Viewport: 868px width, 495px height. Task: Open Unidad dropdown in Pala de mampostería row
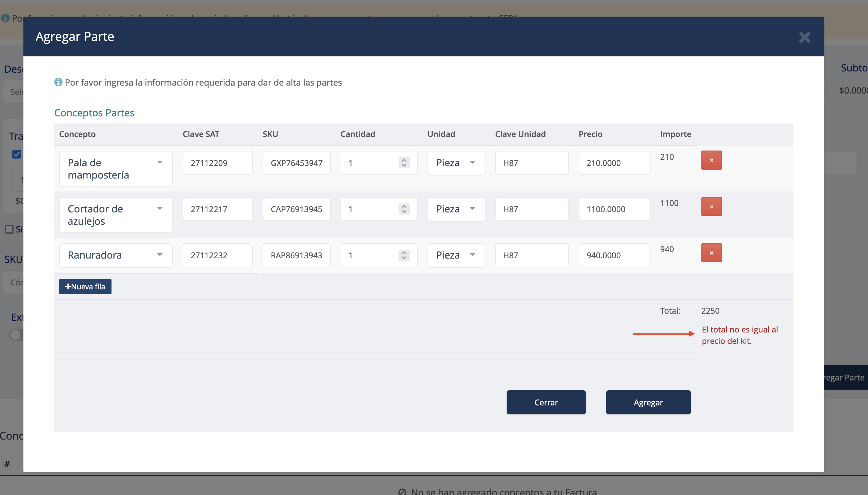[x=456, y=163]
